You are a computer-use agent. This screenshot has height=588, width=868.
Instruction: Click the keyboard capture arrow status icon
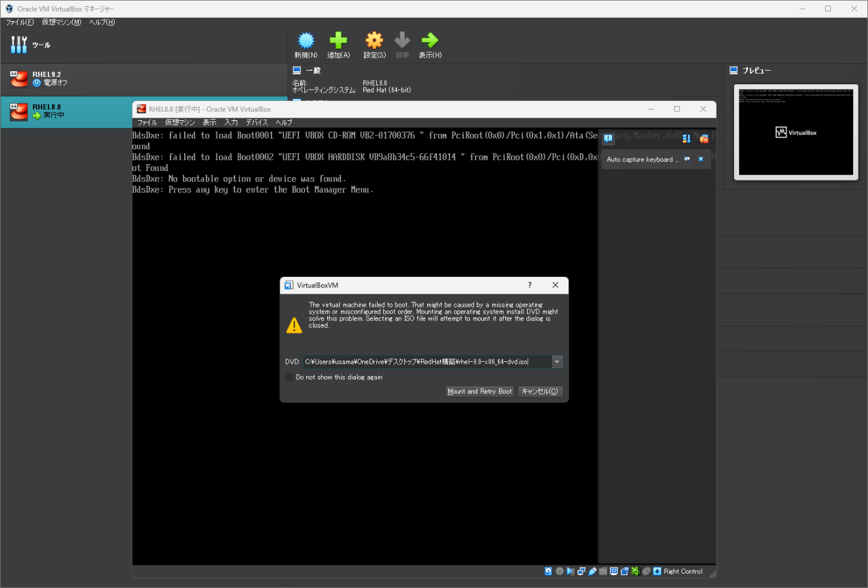coord(657,571)
